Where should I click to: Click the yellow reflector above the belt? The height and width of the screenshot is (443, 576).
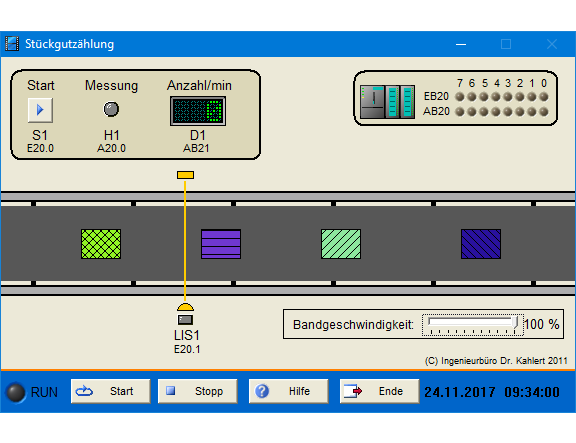185,175
